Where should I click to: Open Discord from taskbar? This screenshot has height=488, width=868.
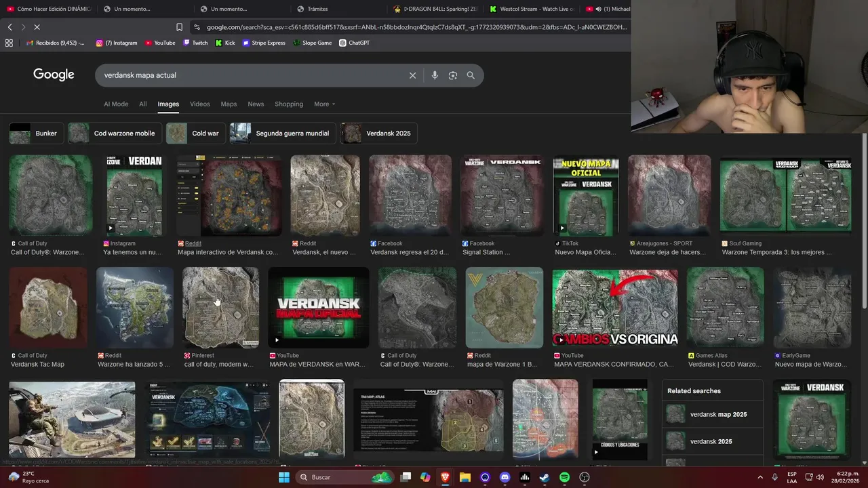[x=505, y=477]
